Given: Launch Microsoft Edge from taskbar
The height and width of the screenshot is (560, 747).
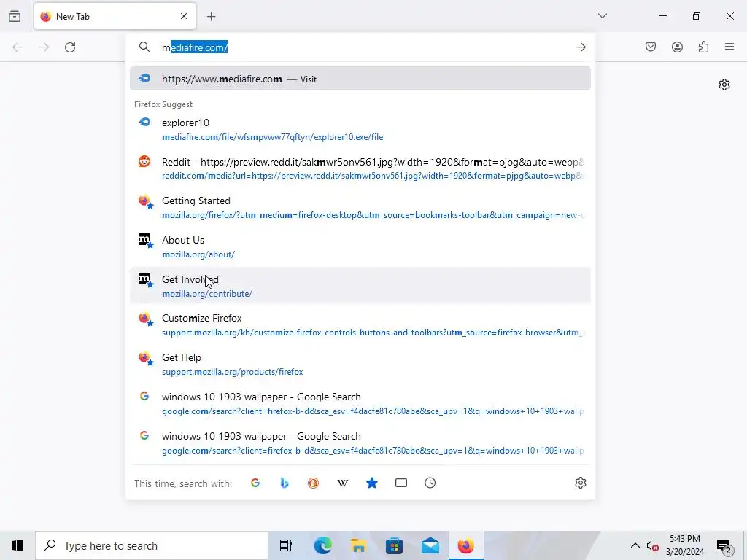Looking at the screenshot, I should pos(322,545).
